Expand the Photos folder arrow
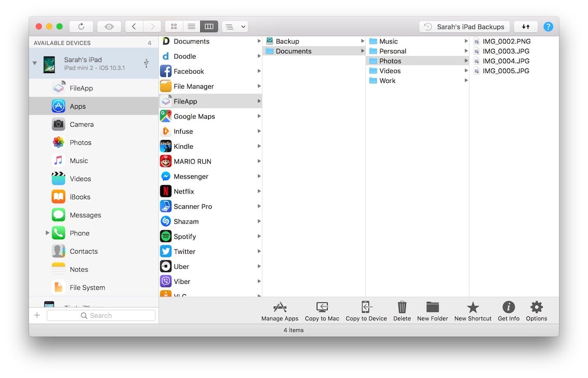 tap(466, 61)
